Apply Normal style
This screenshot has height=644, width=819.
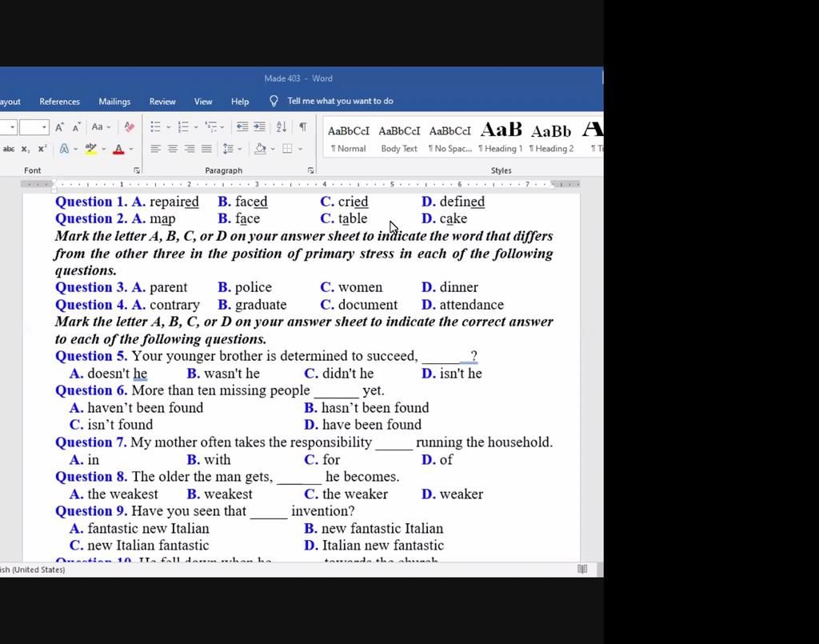349,138
